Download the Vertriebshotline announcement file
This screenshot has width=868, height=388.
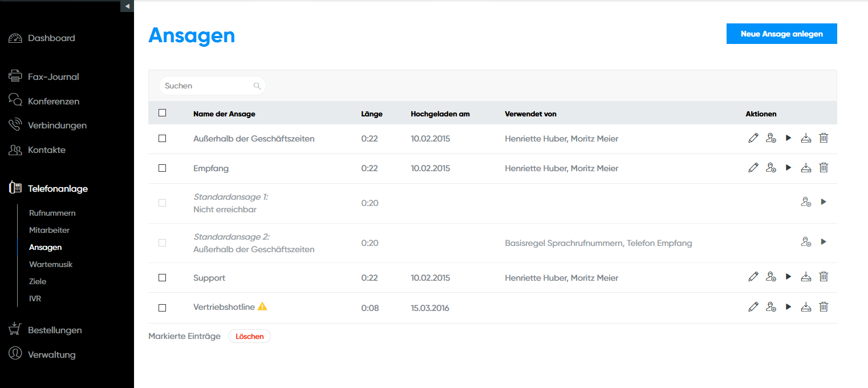(x=806, y=307)
